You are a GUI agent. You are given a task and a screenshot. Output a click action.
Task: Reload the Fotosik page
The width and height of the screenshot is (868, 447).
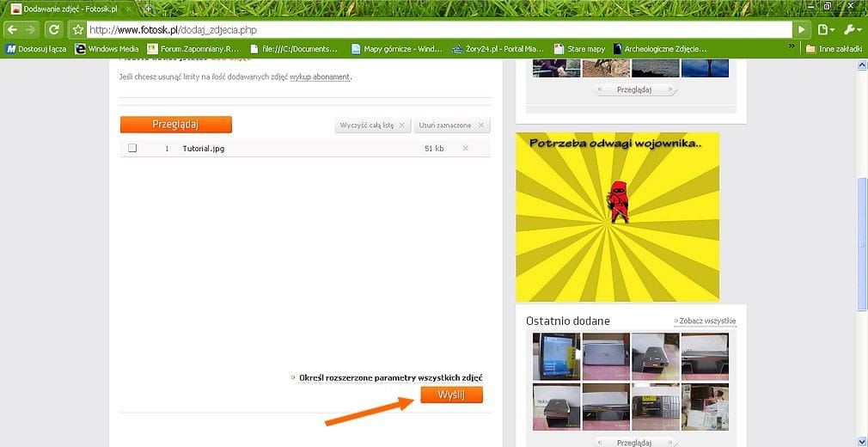click(53, 29)
